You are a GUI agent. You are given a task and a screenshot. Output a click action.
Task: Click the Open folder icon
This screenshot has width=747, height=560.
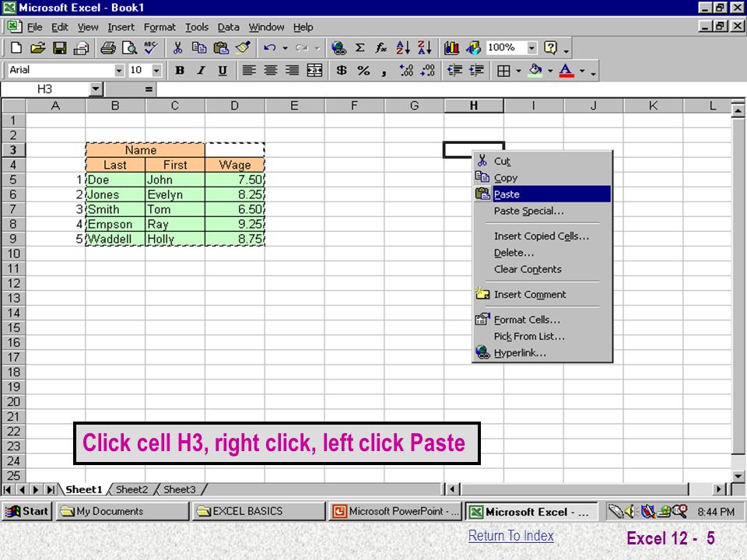[37, 47]
